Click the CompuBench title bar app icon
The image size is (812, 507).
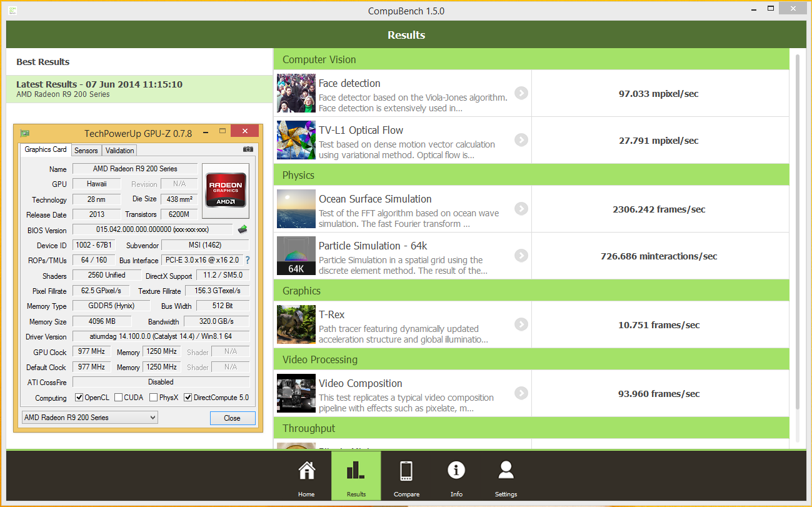pos(13,11)
